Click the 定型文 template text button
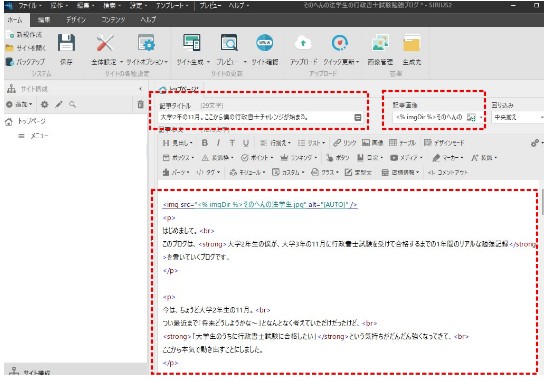The image size is (545, 381). [358, 172]
